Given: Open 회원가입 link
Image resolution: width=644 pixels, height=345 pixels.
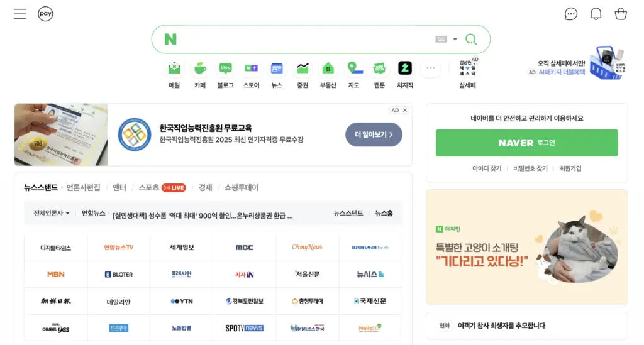Looking at the screenshot, I should (570, 168).
